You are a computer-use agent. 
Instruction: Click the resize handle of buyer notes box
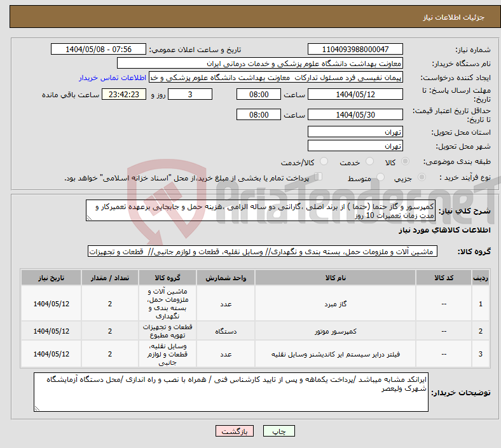37,408
